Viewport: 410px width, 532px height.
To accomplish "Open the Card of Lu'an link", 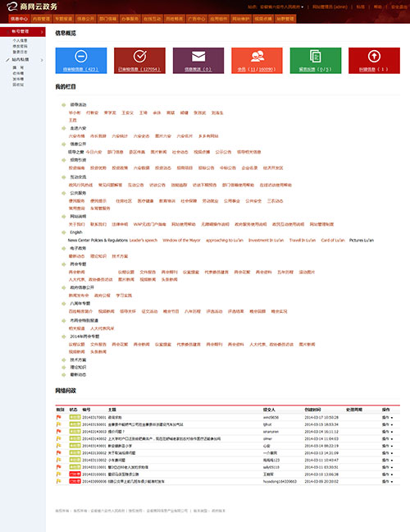I will point(333,241).
